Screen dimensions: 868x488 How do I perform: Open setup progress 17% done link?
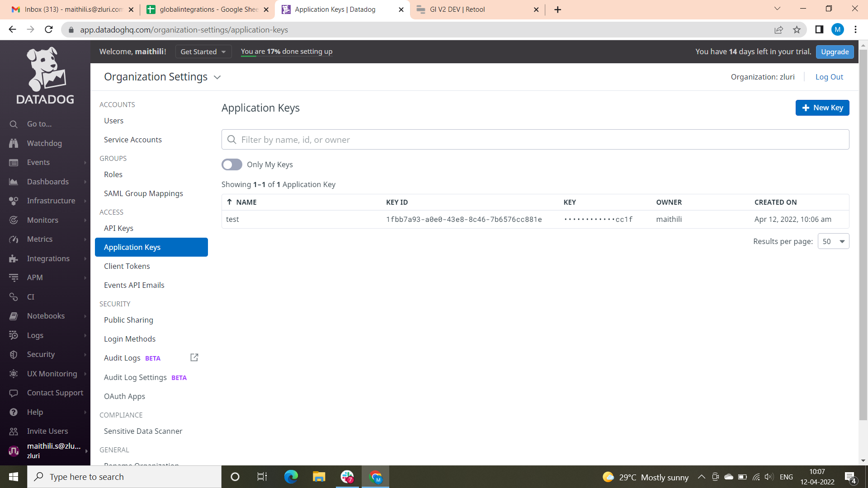(287, 52)
